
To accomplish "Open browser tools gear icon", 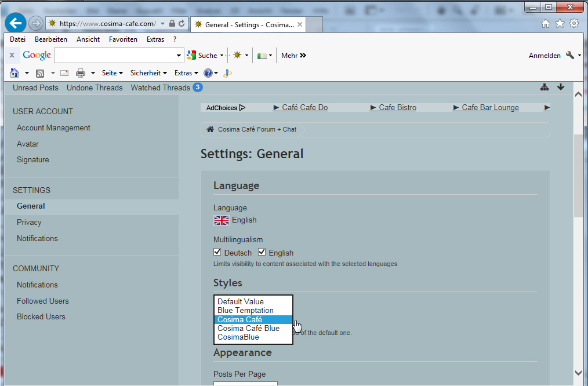I will [574, 23].
